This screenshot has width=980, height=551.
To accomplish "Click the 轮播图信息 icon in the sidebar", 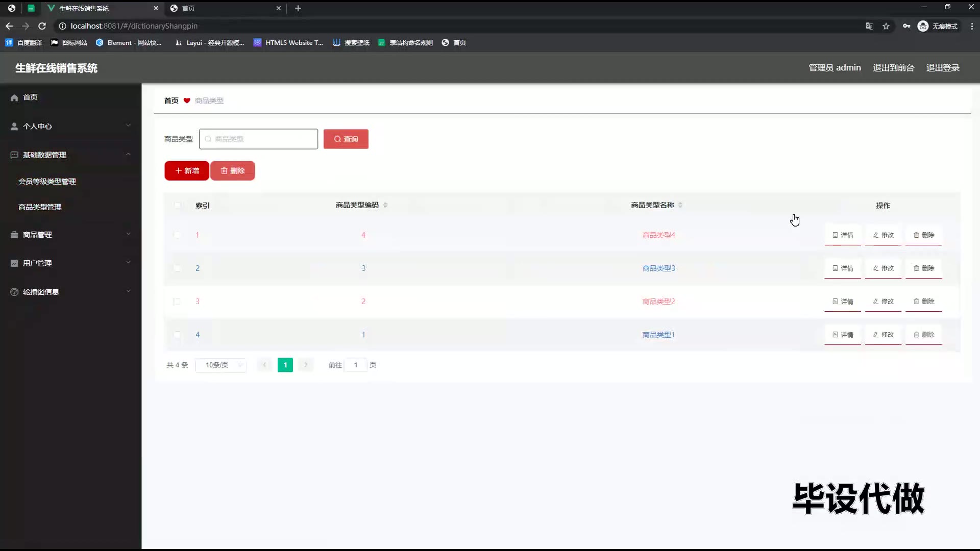I will (x=14, y=292).
